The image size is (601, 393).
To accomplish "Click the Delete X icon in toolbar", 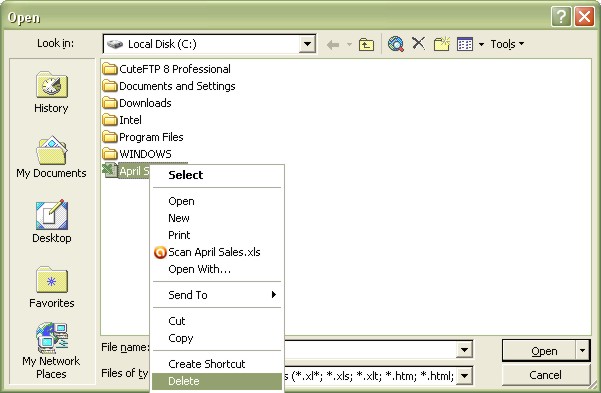I will click(419, 43).
